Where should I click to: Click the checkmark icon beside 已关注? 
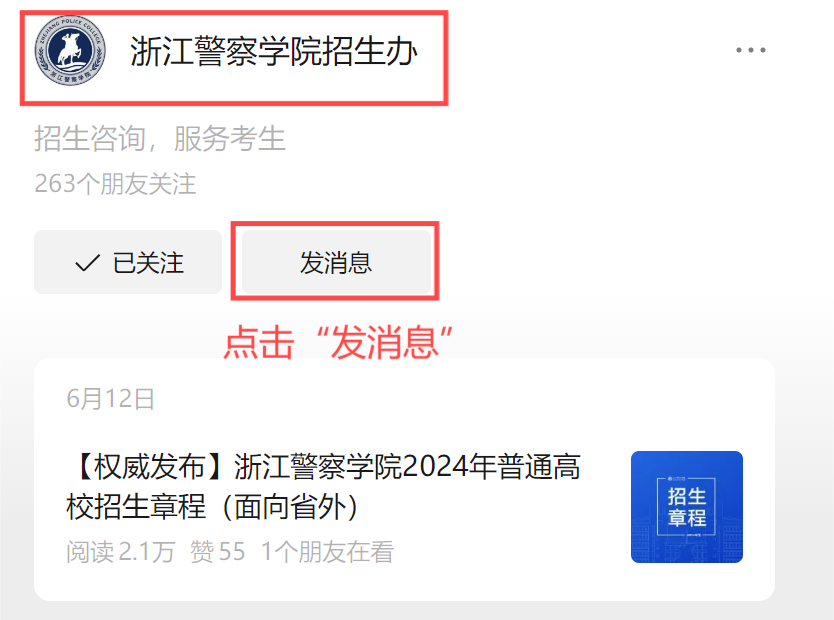point(88,263)
